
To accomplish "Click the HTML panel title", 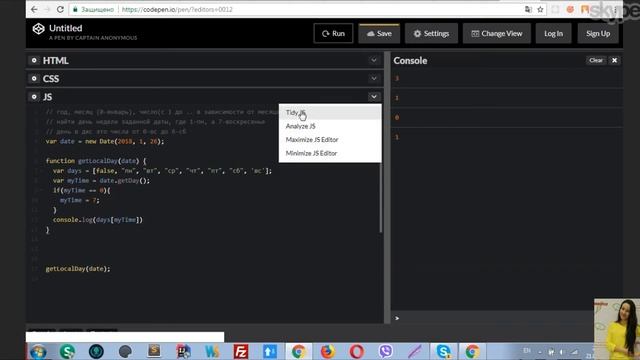I will coord(56,60).
